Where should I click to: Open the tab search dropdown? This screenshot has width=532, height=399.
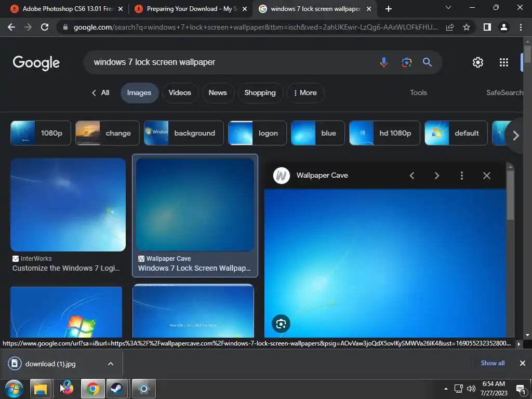[448, 7]
